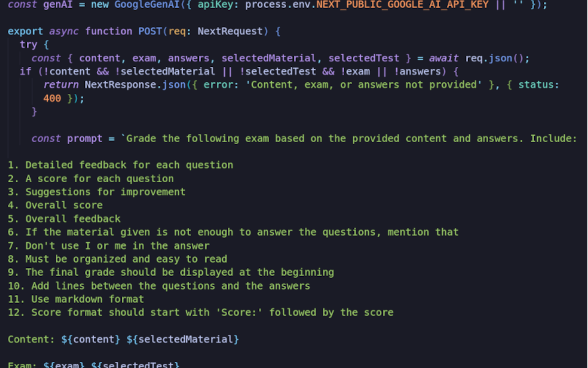Click the ${selectedMaterial} placeholder on the Content line

(183, 339)
